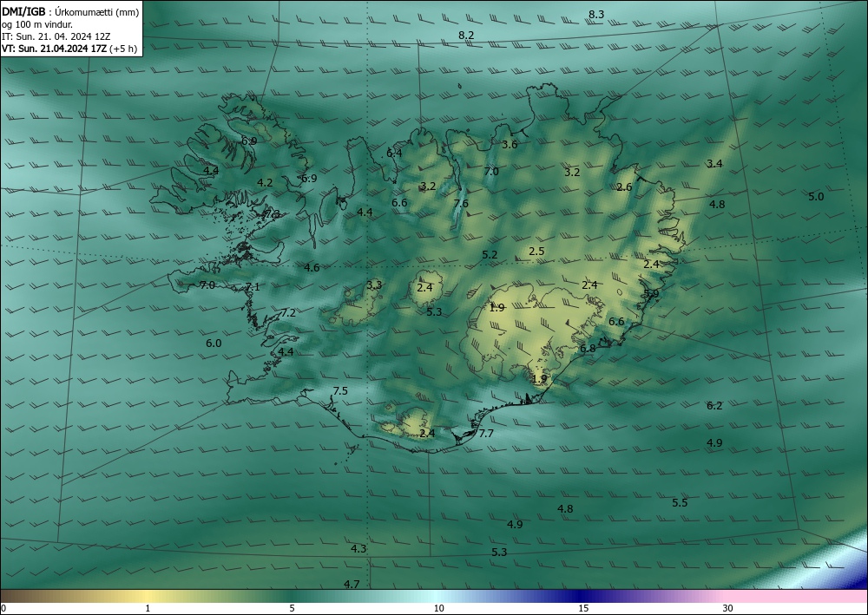The width and height of the screenshot is (868, 615).
Task: Click the 5.9 value label
Action: (x=652, y=294)
